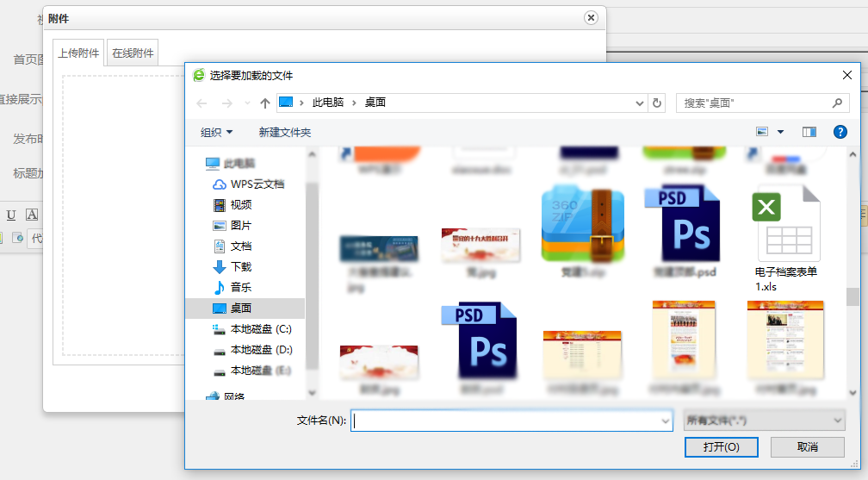Click the 取消 button
868x480 pixels.
(x=807, y=447)
